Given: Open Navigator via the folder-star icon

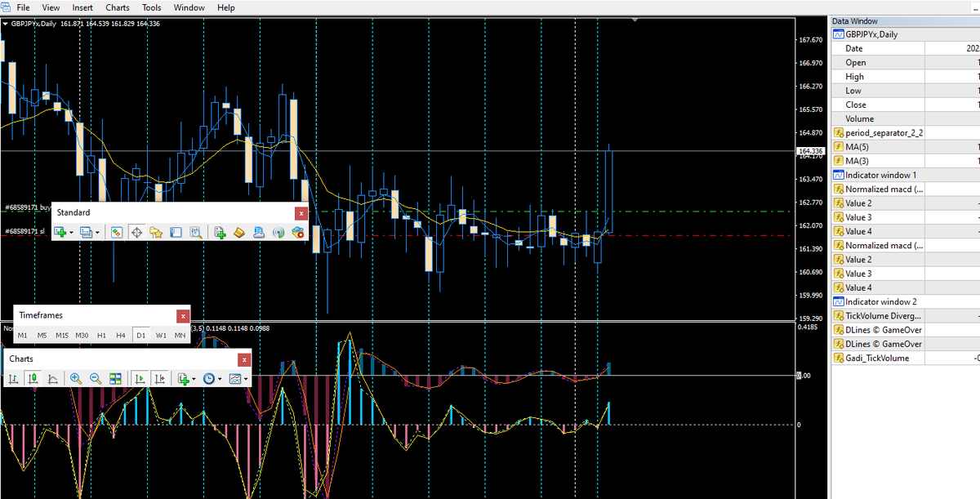Looking at the screenshot, I should (x=156, y=232).
